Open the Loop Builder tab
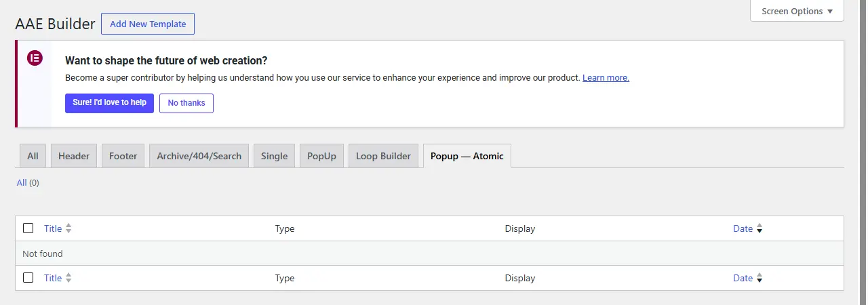Image resolution: width=868 pixels, height=305 pixels. 384,156
